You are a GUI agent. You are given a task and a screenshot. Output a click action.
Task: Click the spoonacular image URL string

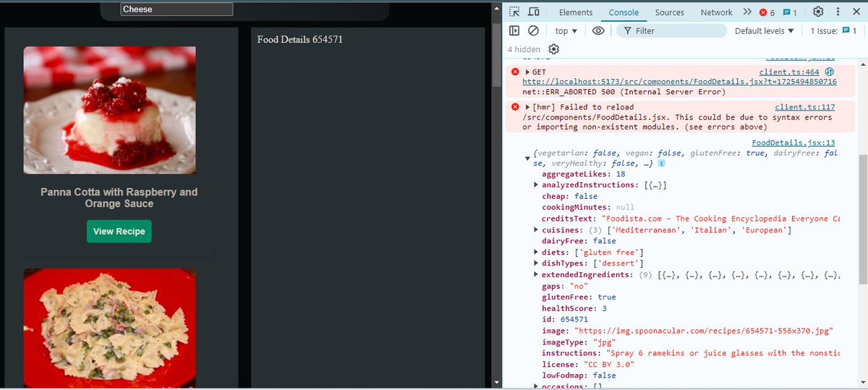click(704, 331)
